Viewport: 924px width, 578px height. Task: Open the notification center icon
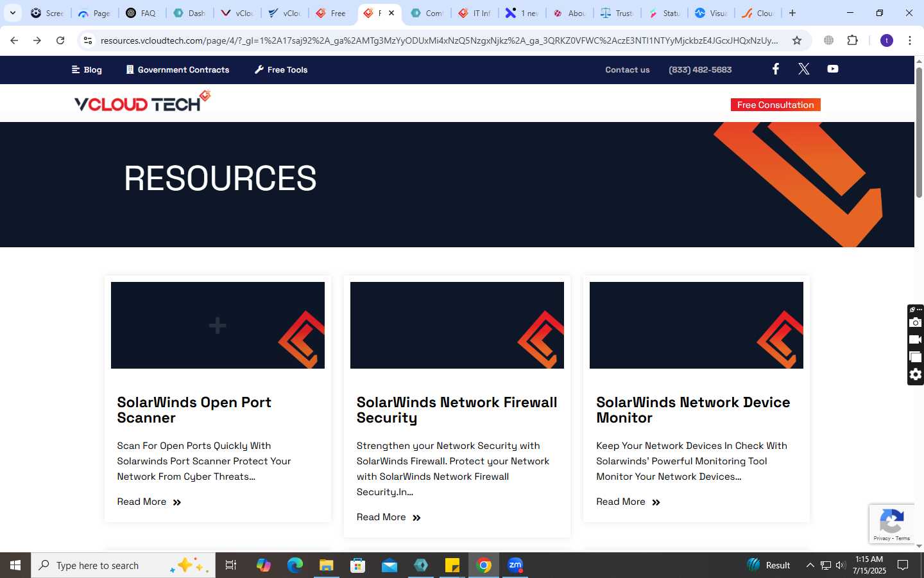click(903, 565)
